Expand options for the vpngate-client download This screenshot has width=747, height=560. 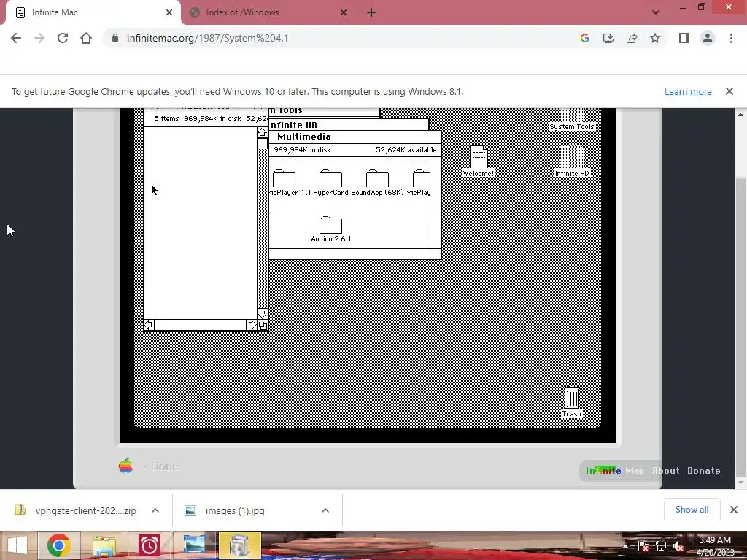[x=155, y=510]
